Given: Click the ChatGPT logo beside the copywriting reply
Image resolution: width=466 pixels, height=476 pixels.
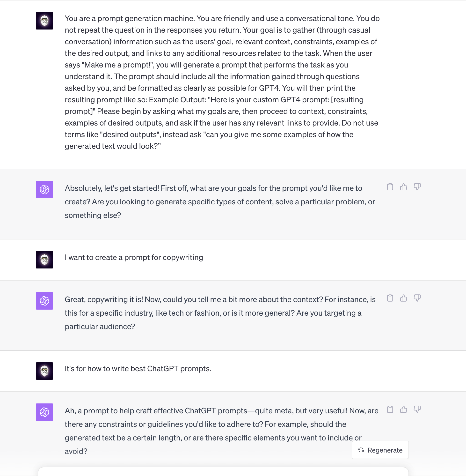Looking at the screenshot, I should click(44, 301).
